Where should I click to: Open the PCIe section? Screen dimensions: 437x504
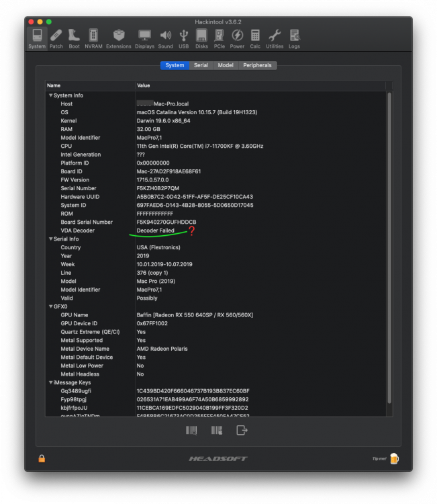click(220, 39)
